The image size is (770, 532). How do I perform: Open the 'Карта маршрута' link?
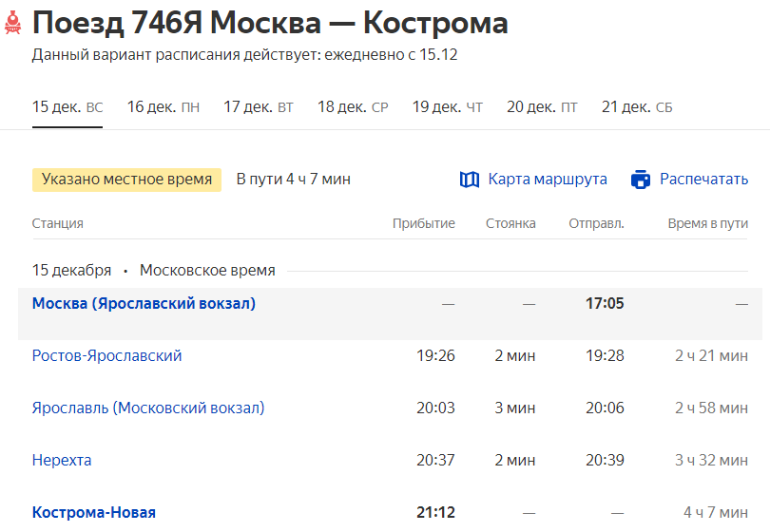(548, 180)
